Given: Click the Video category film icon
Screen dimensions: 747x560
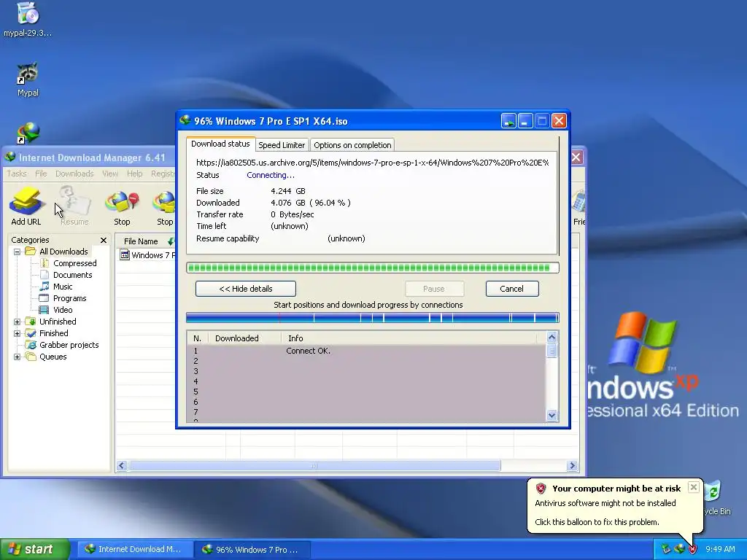Looking at the screenshot, I should (x=44, y=310).
